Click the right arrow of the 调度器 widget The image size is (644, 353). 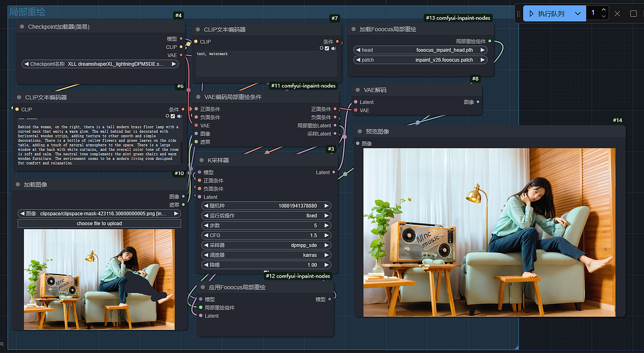327,255
